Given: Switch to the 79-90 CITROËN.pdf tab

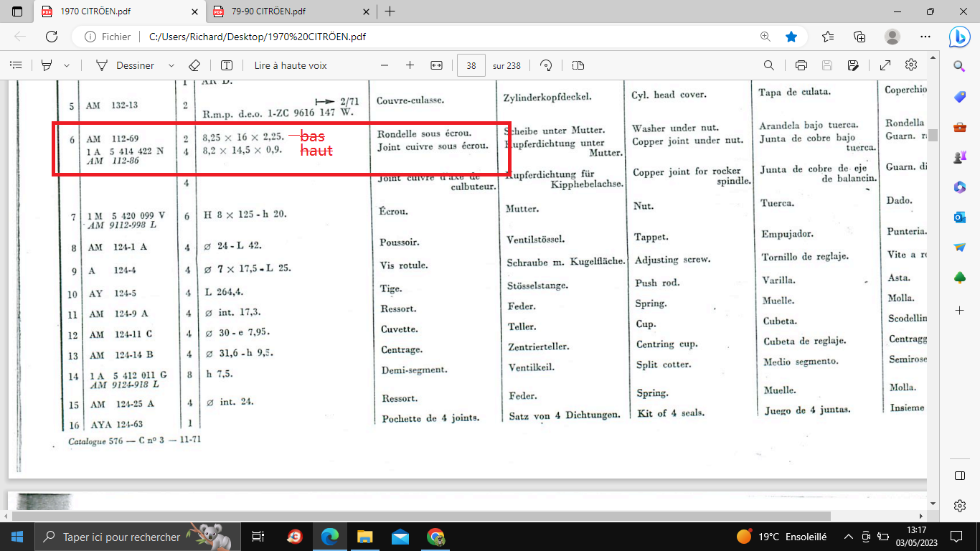Looking at the screenshot, I should click(288, 11).
